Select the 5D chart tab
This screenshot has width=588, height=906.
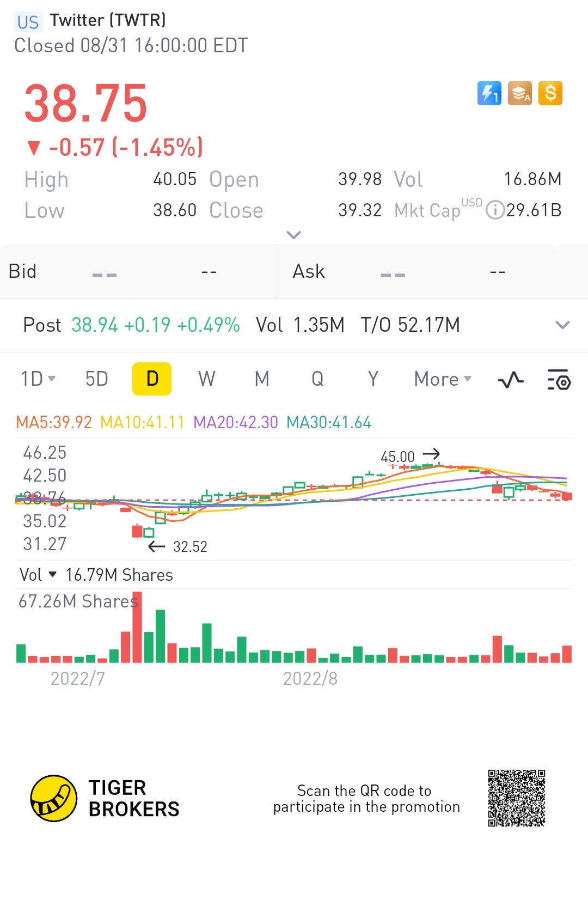(x=97, y=379)
